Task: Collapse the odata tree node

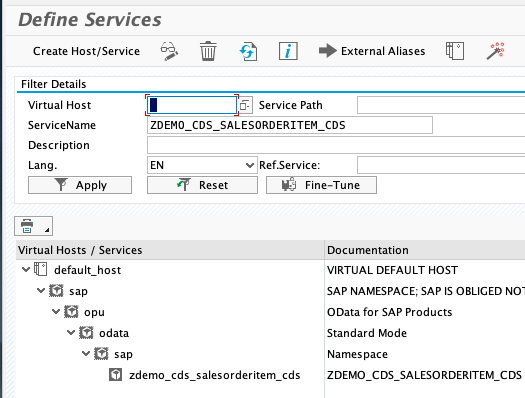Action: pos(71,333)
